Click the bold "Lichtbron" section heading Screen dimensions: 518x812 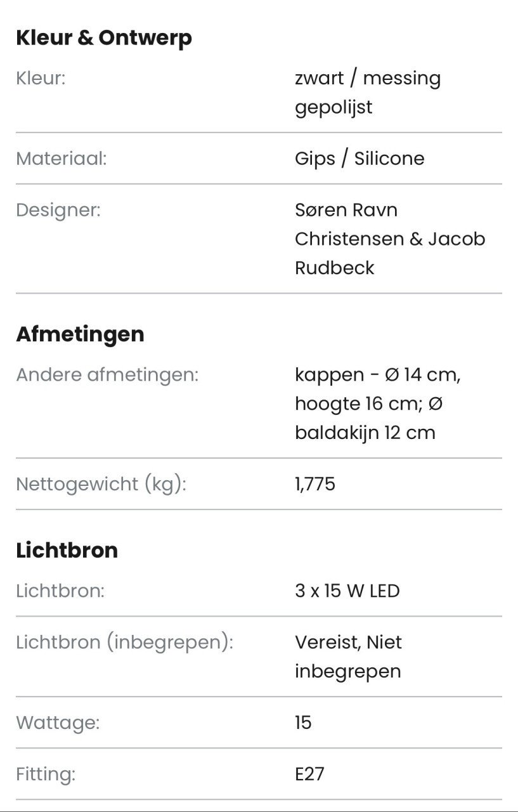coord(67,551)
